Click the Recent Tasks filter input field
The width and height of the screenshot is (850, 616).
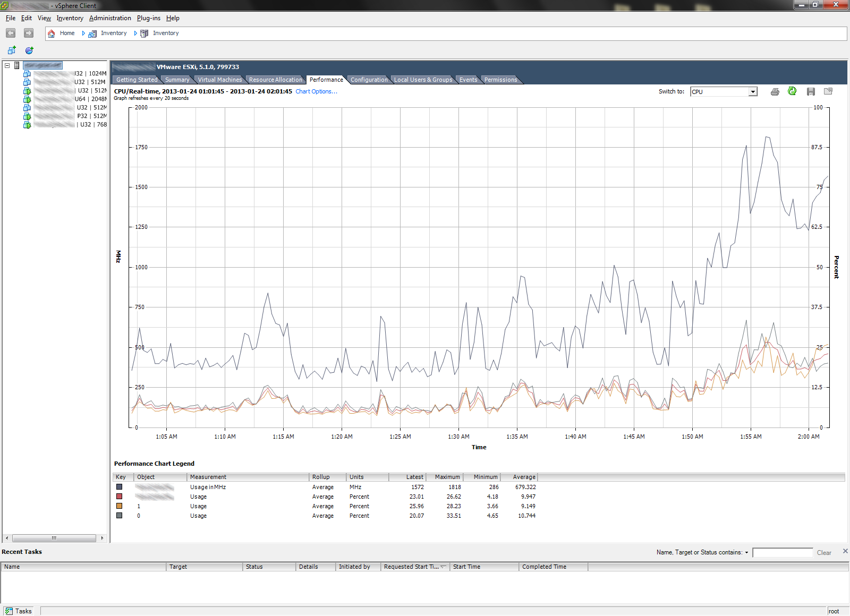783,553
